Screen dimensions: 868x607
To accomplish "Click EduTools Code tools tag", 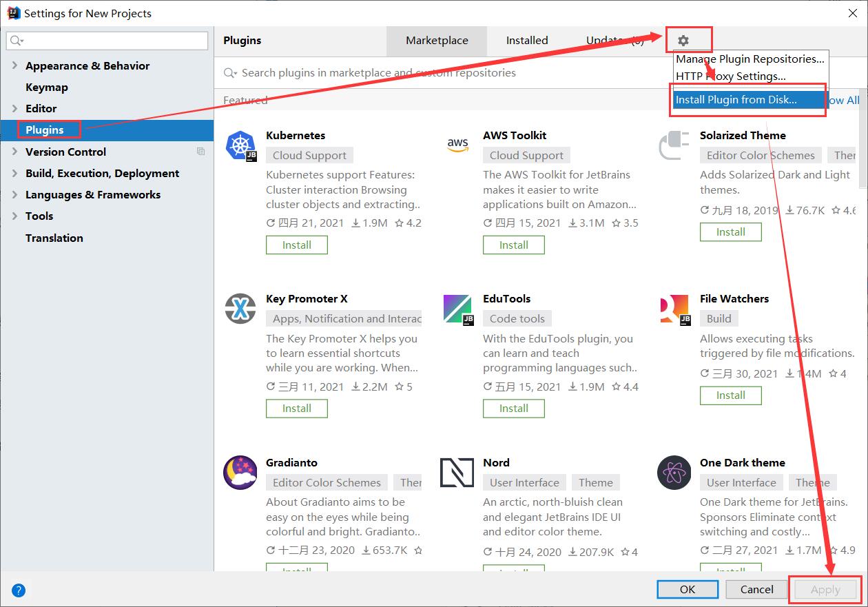I will click(517, 318).
